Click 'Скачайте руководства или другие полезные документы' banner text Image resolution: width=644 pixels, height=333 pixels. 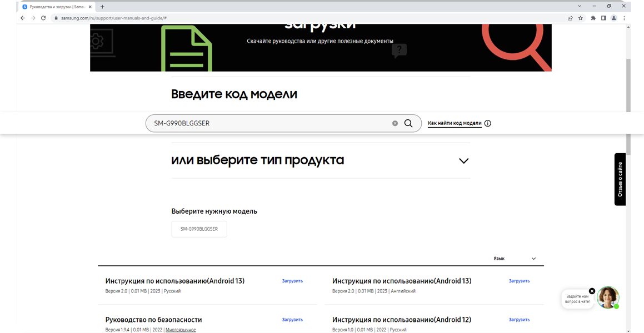[x=321, y=41]
